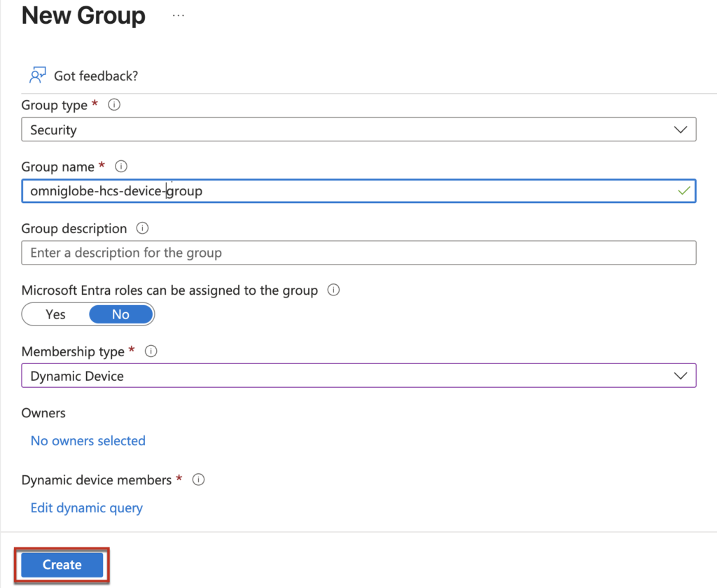Click info icon beside Group description
The image size is (717, 588).
point(143,228)
